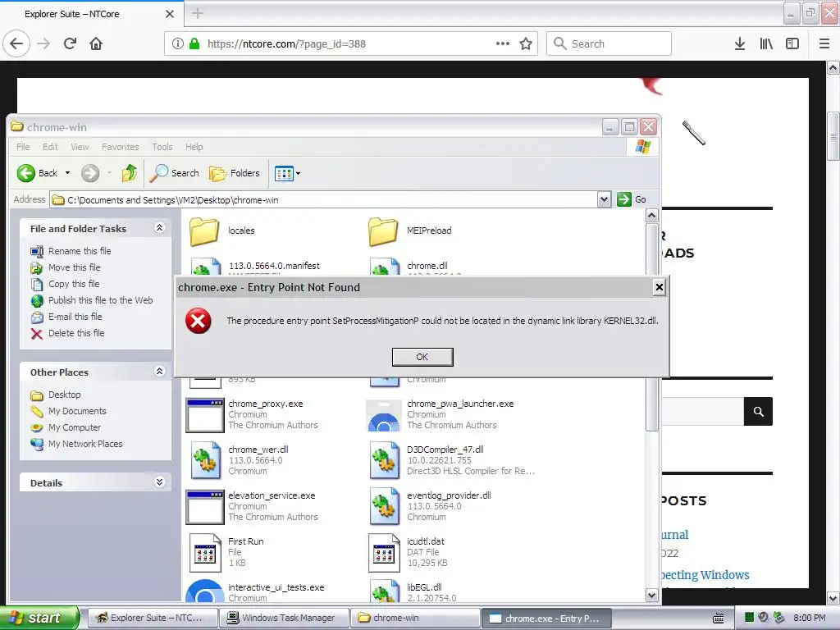Select the locales folder icon
840x630 pixels.
204,231
